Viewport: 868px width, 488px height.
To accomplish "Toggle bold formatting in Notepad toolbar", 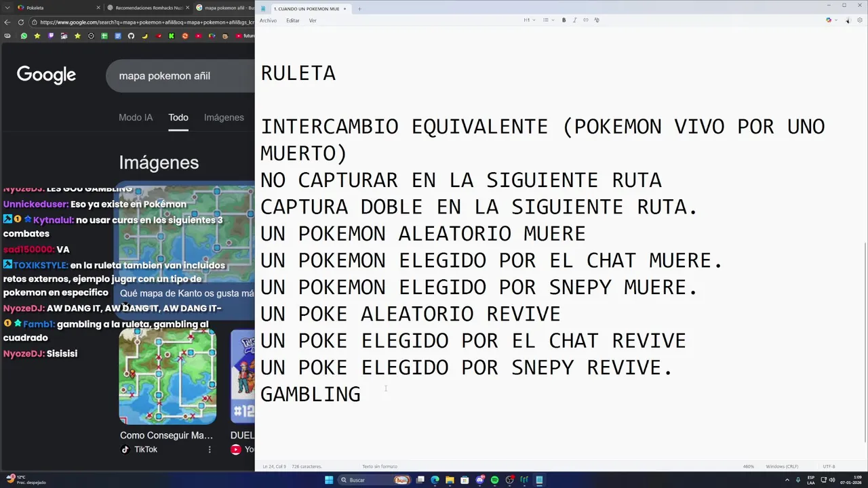I will tap(564, 20).
